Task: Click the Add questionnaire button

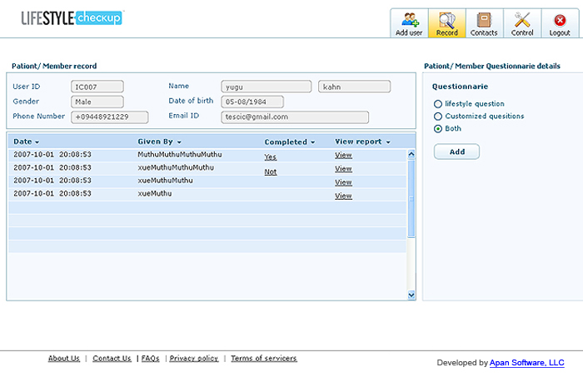Action: point(456,151)
